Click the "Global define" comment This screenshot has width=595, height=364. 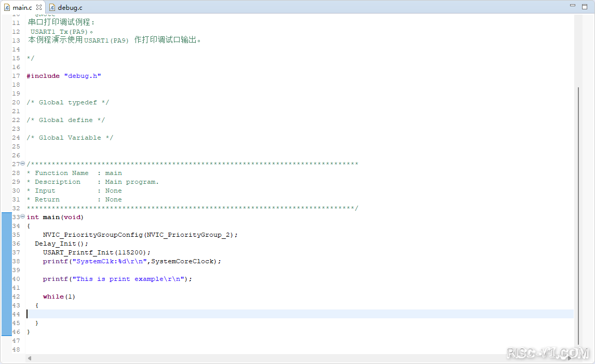tap(65, 120)
